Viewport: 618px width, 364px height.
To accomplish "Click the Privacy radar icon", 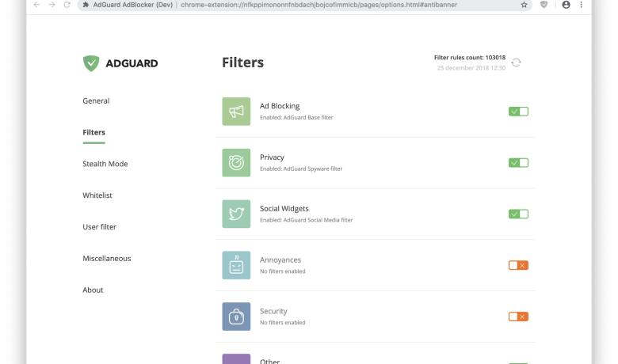I will pyautogui.click(x=236, y=162).
